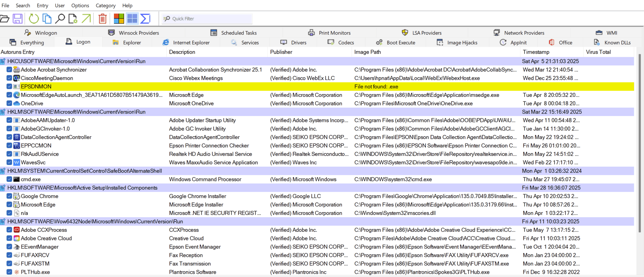This screenshot has height=277, width=644.
Task: Select the 'File not found: .exe' cell
Action: point(376,87)
